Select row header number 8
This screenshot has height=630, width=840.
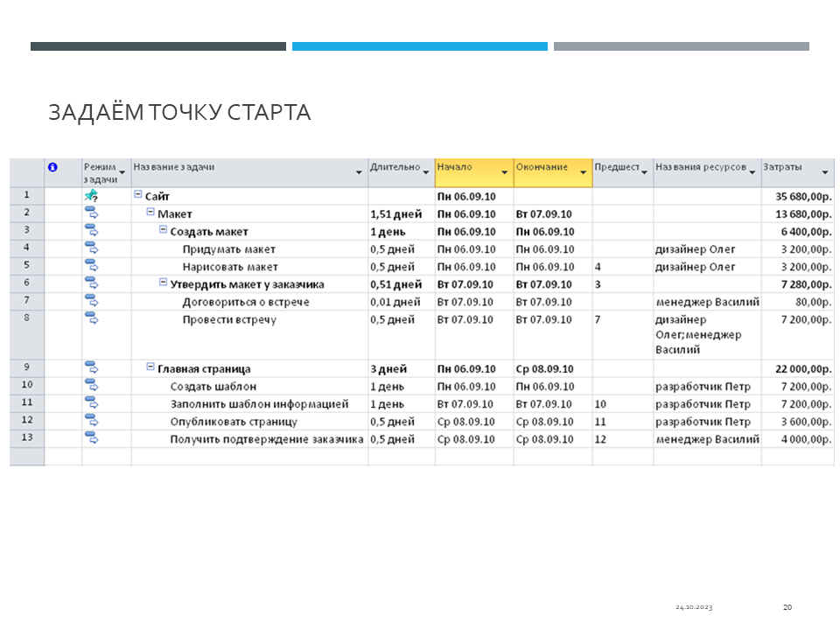click(27, 335)
